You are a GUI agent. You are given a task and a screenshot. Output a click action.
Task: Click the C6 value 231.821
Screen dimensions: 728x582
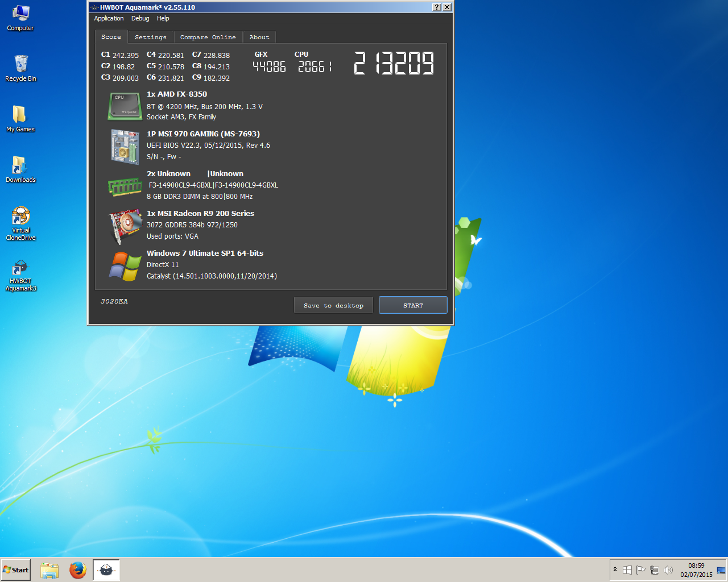pyautogui.click(x=171, y=78)
